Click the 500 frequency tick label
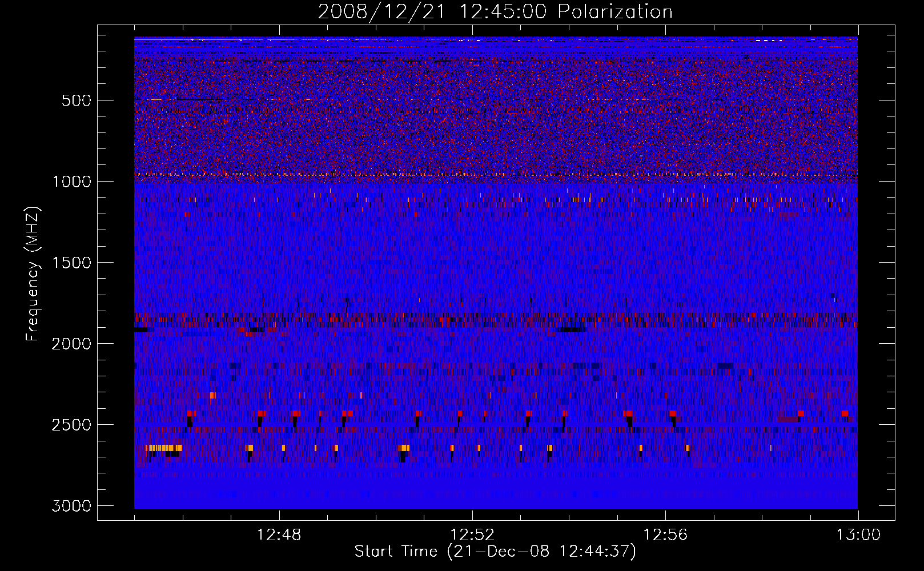 click(x=76, y=100)
